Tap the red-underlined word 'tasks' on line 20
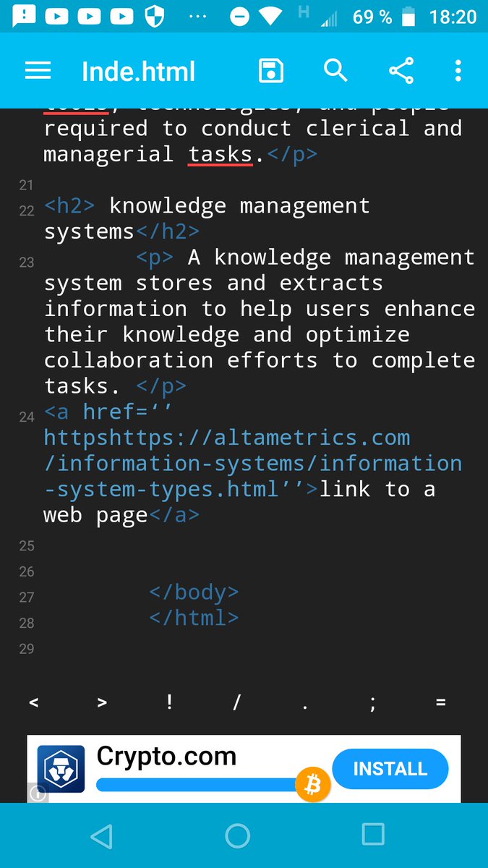This screenshot has width=488, height=868. [x=221, y=154]
